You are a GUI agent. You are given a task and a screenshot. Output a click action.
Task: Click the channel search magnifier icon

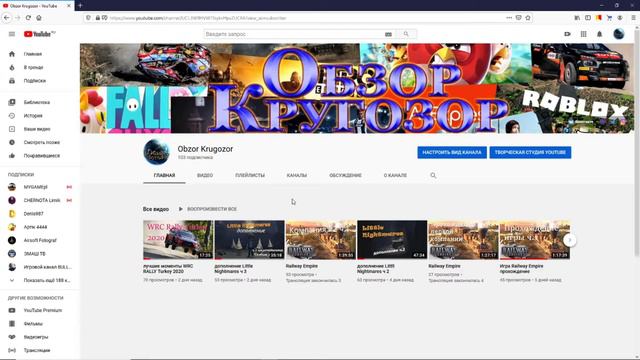(x=433, y=176)
